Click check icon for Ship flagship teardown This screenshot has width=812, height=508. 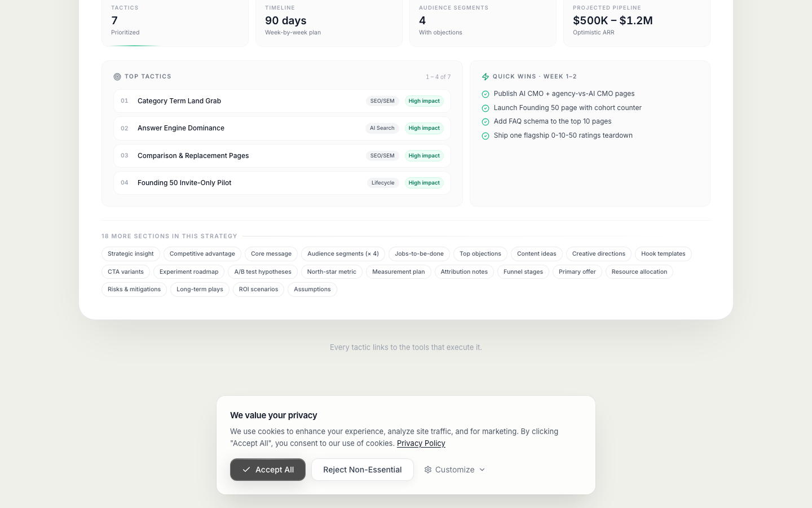(486, 136)
